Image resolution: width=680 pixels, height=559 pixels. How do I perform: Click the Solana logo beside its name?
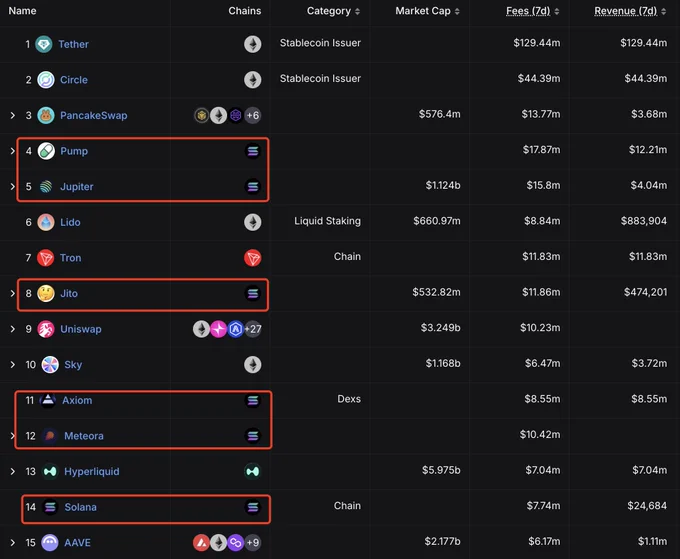(50, 507)
